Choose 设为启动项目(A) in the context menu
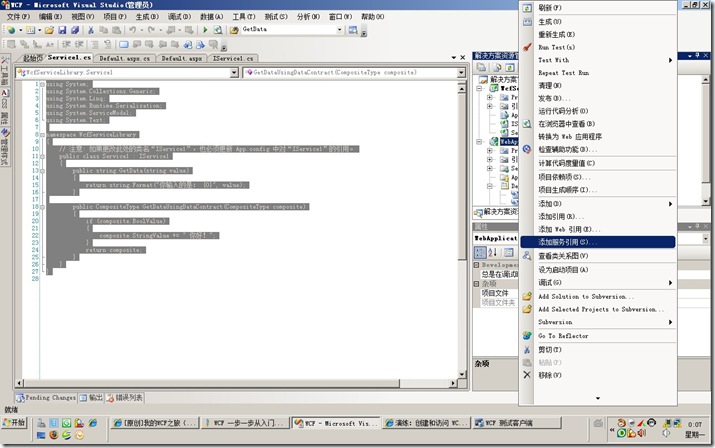This screenshot has width=715, height=448. pyautogui.click(x=597, y=270)
